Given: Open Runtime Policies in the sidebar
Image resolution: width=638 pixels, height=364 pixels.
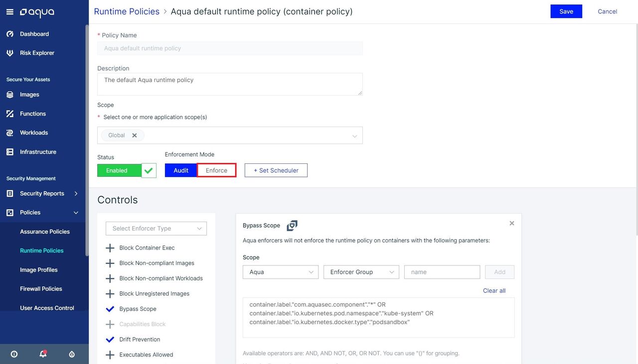Looking at the screenshot, I should click(42, 250).
